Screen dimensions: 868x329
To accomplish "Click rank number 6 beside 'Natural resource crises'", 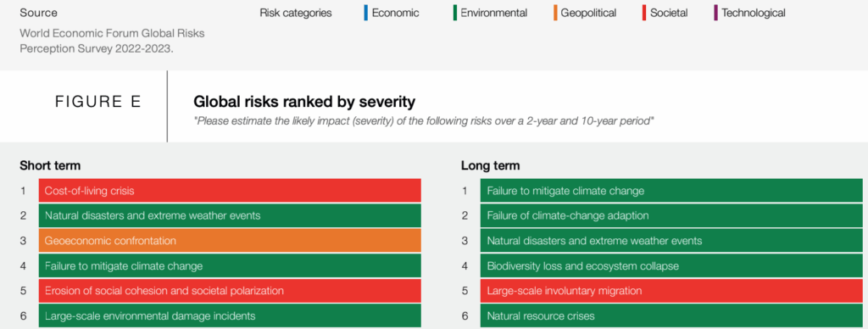I will (x=465, y=315).
